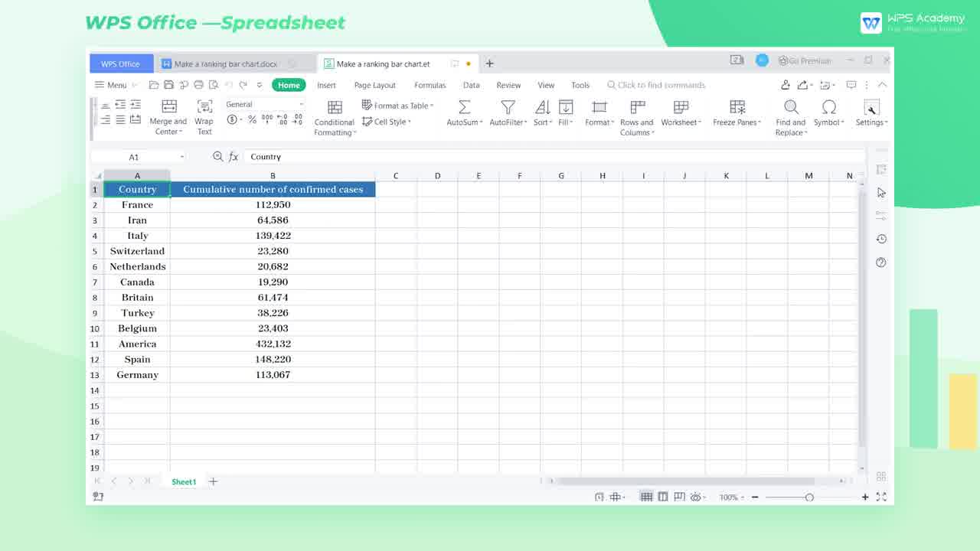The width and height of the screenshot is (980, 551).
Task: Click the Open file icon in quick access toolbar
Action: pyautogui.click(x=154, y=85)
